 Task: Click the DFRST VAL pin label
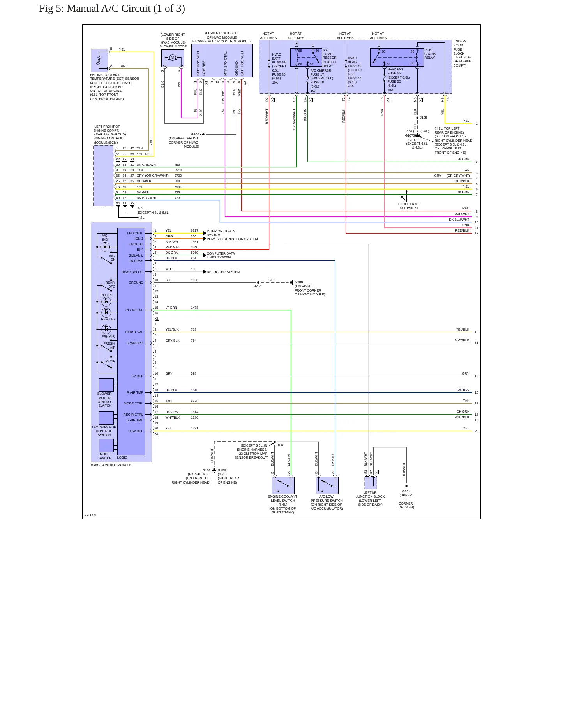134,332
